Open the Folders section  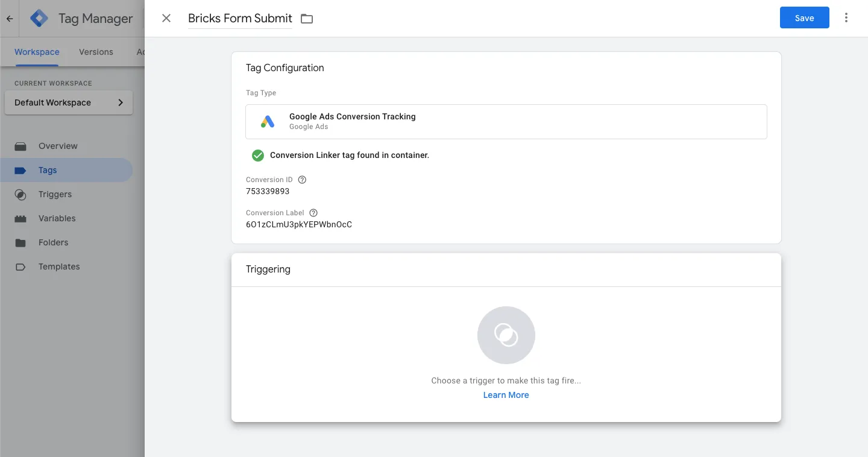53,242
